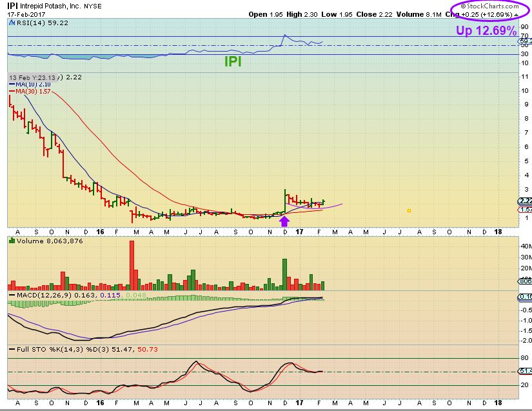
Task: Click the Volume bars icon
Action: click(12, 241)
